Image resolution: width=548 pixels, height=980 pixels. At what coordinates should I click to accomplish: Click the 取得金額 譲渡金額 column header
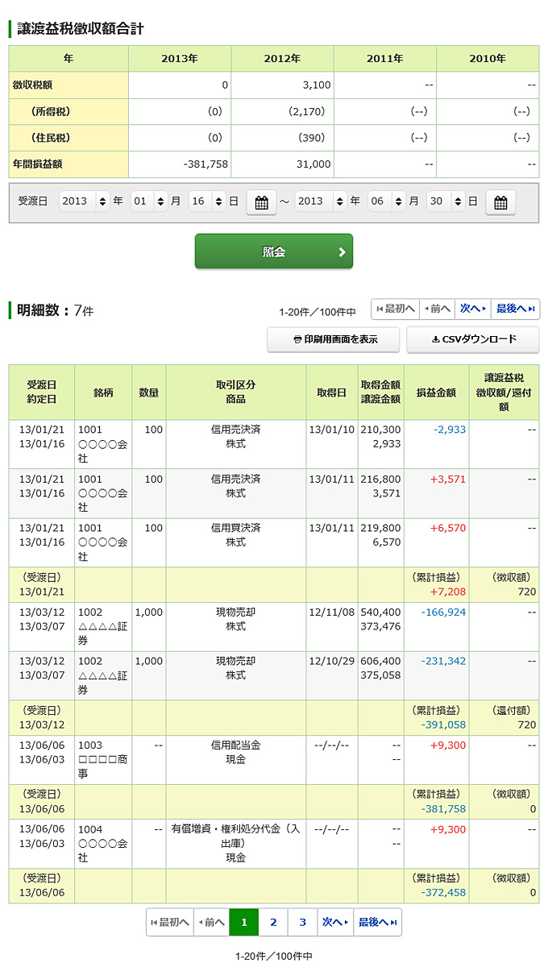point(380,392)
